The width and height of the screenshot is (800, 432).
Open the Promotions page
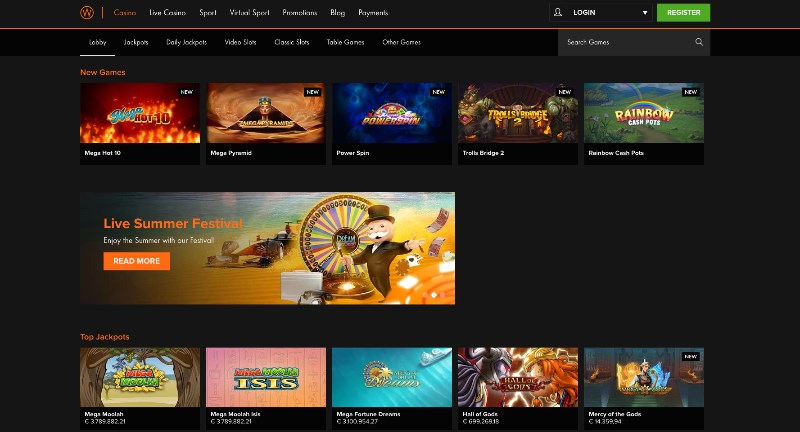click(299, 13)
